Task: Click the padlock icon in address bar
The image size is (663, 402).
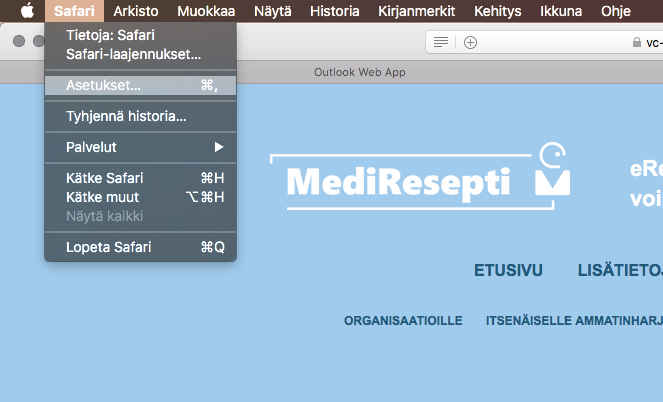Action: pos(636,42)
